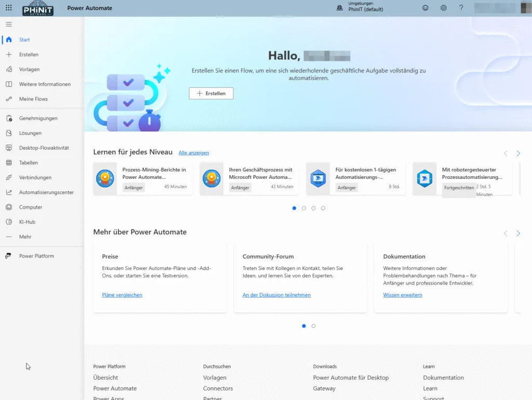Click the feedback smiley icon
Viewport: 532px width, 400px height.
point(425,8)
